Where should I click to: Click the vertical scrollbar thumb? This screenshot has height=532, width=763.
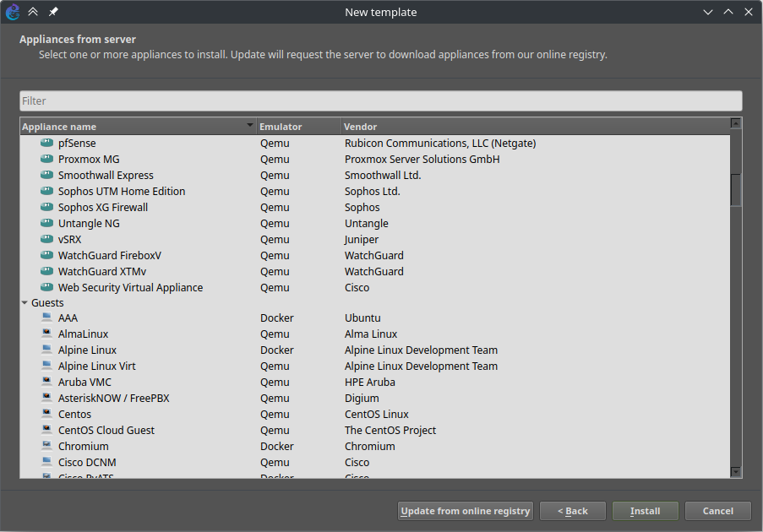click(736, 190)
